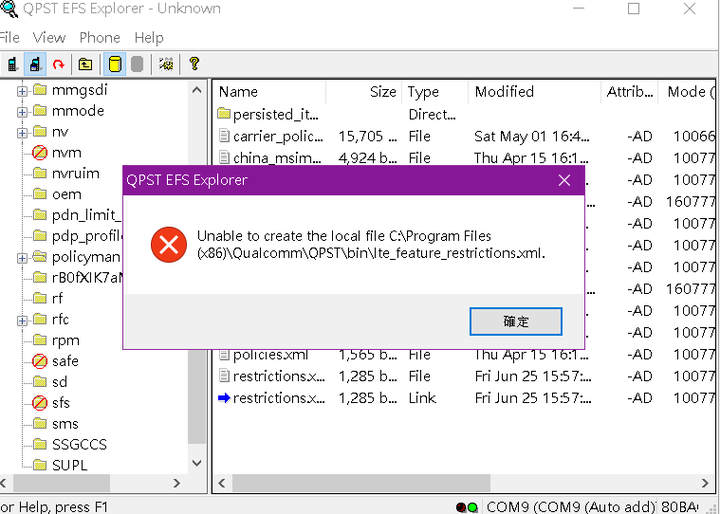
Task: Open the Phone menu
Action: pos(100,38)
